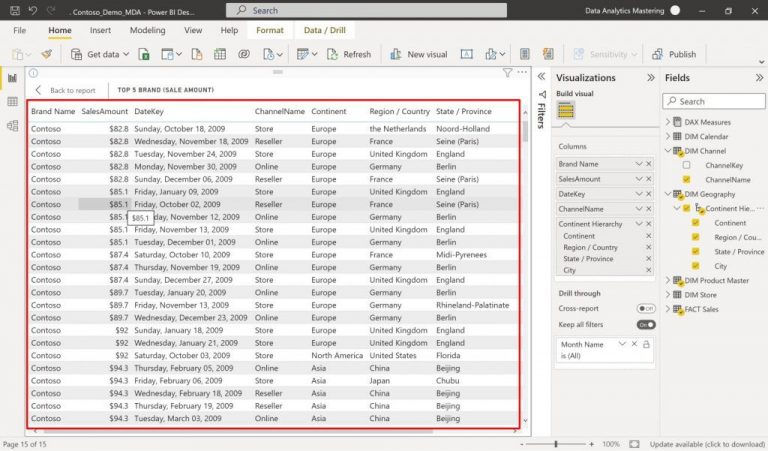This screenshot has height=451, width=768.
Task: Sort table by SalesAmount column header
Action: pos(104,111)
